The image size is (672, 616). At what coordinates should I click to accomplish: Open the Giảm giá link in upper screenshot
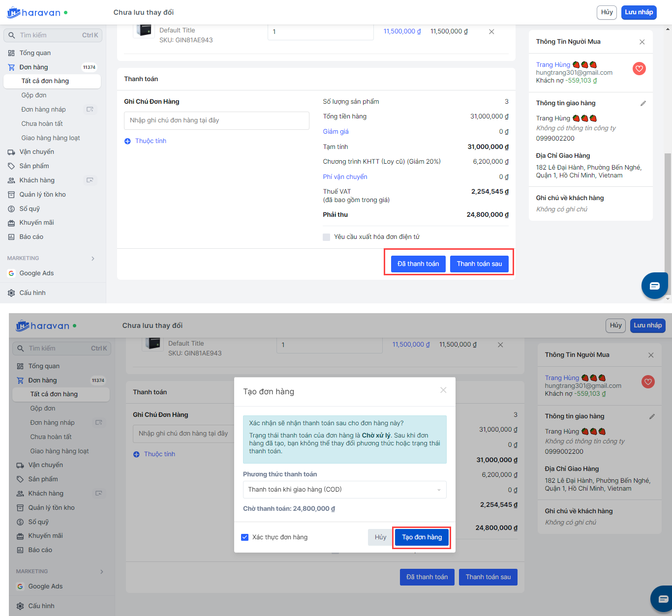pyautogui.click(x=336, y=132)
